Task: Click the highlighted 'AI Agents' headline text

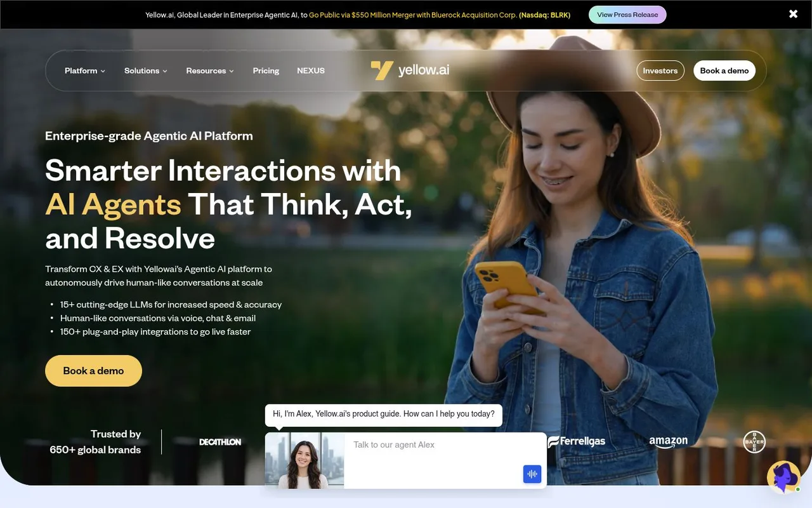Action: [x=114, y=204]
